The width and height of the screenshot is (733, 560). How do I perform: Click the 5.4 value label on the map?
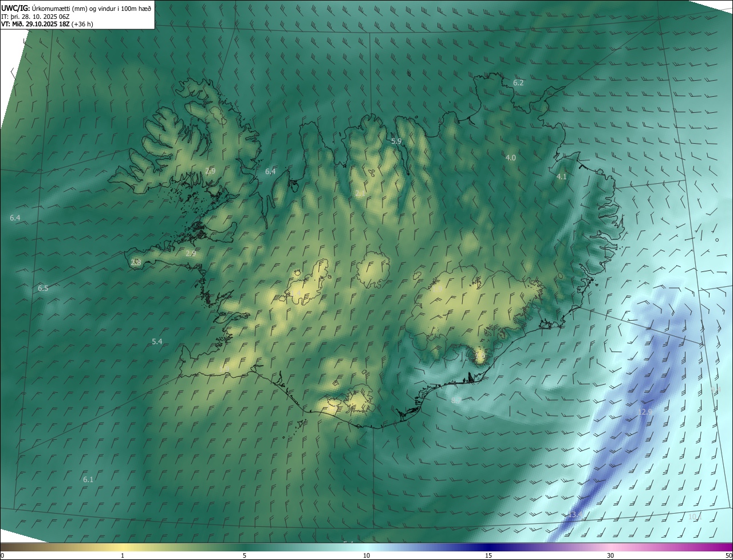point(157,341)
